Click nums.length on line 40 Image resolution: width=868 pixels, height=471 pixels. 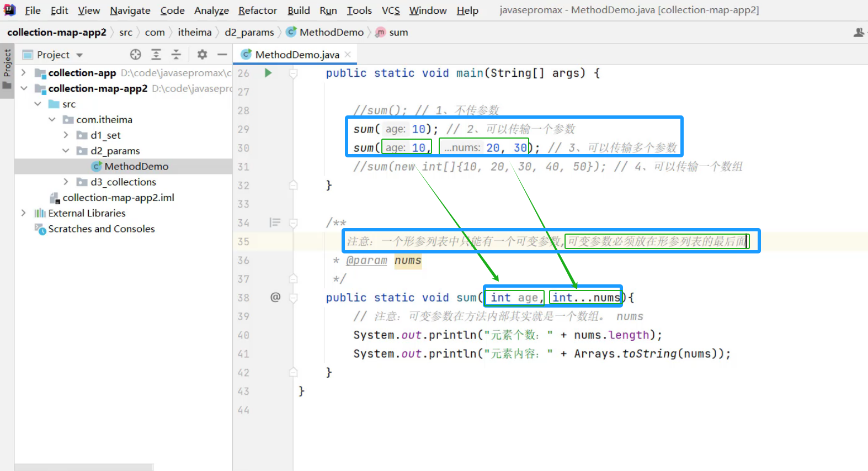coord(611,335)
